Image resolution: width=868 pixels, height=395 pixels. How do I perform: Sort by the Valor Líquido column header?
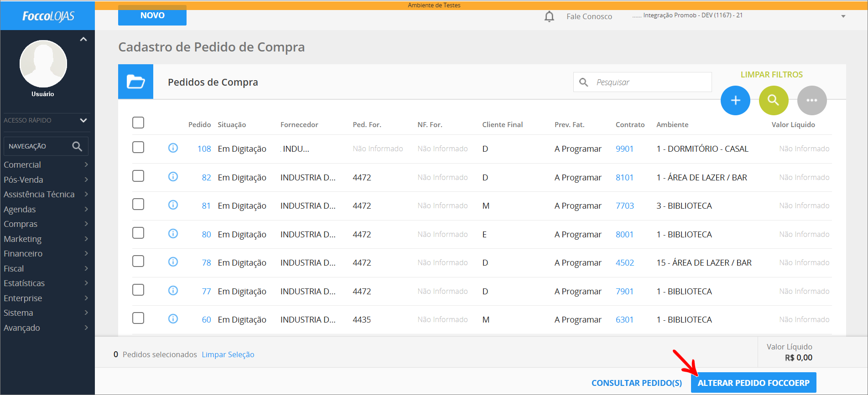[793, 124]
